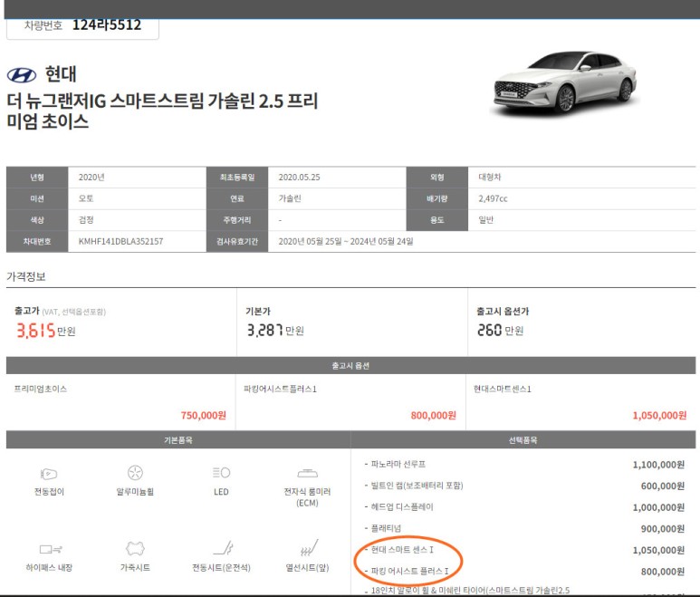Click the displacement value 2,497cc

click(493, 198)
